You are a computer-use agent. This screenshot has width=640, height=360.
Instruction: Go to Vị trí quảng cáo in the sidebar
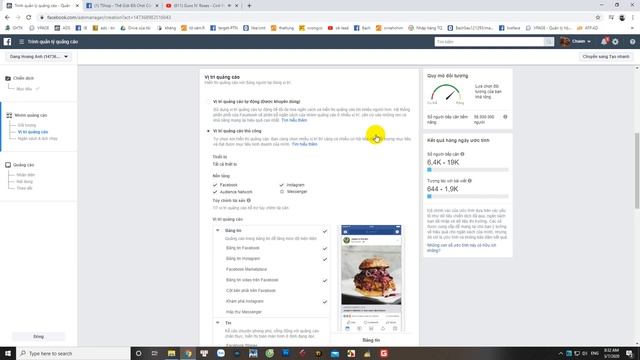tap(33, 132)
